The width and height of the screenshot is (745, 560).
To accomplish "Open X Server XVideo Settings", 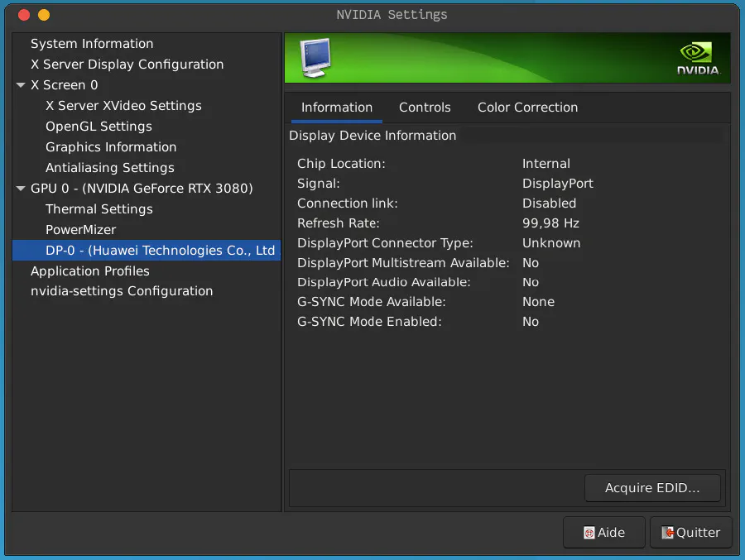I will pos(123,106).
